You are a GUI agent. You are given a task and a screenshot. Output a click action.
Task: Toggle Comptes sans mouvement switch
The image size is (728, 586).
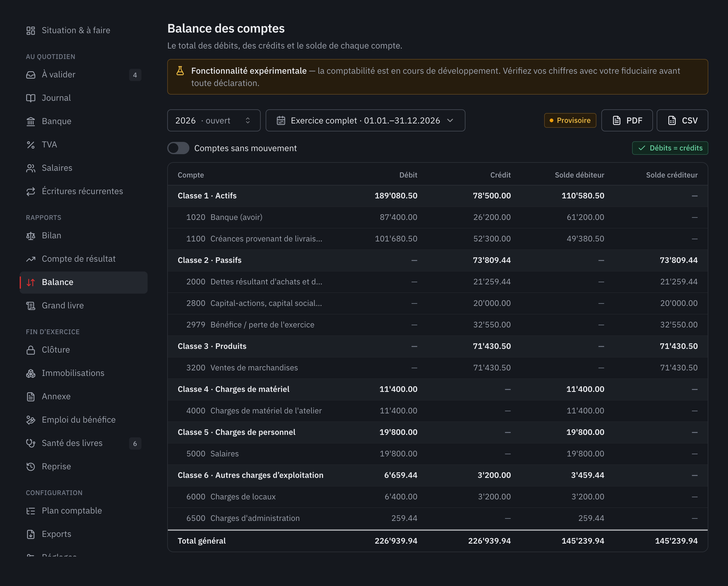[x=178, y=148]
